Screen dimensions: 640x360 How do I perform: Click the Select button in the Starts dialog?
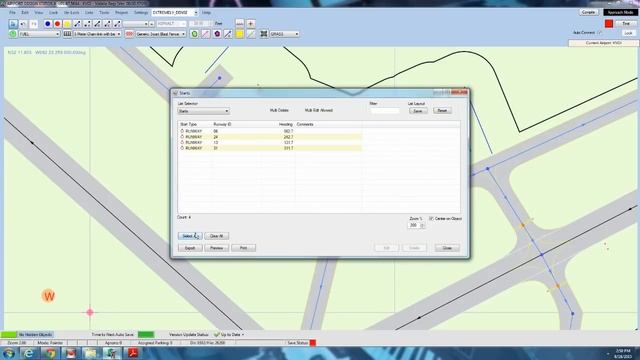[x=190, y=236]
